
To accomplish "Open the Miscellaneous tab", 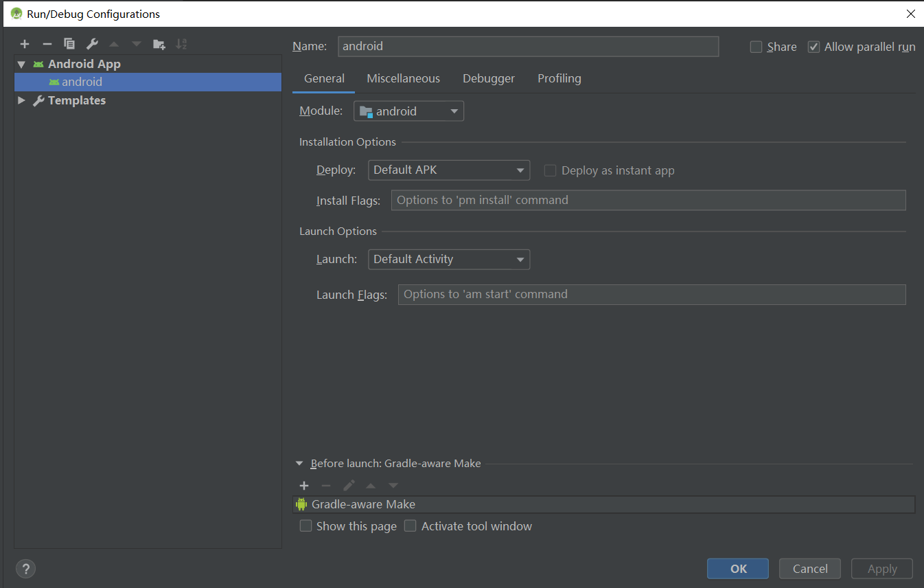I will (403, 78).
